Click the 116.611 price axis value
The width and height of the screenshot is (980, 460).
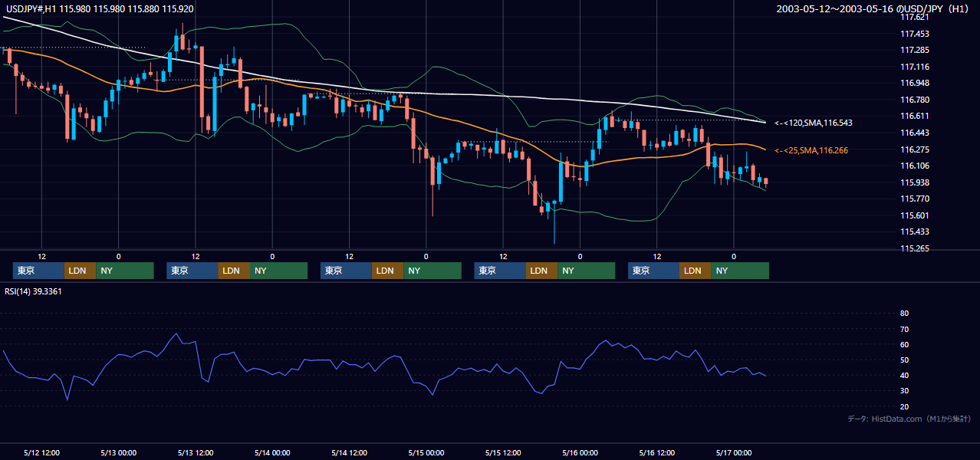[914, 116]
